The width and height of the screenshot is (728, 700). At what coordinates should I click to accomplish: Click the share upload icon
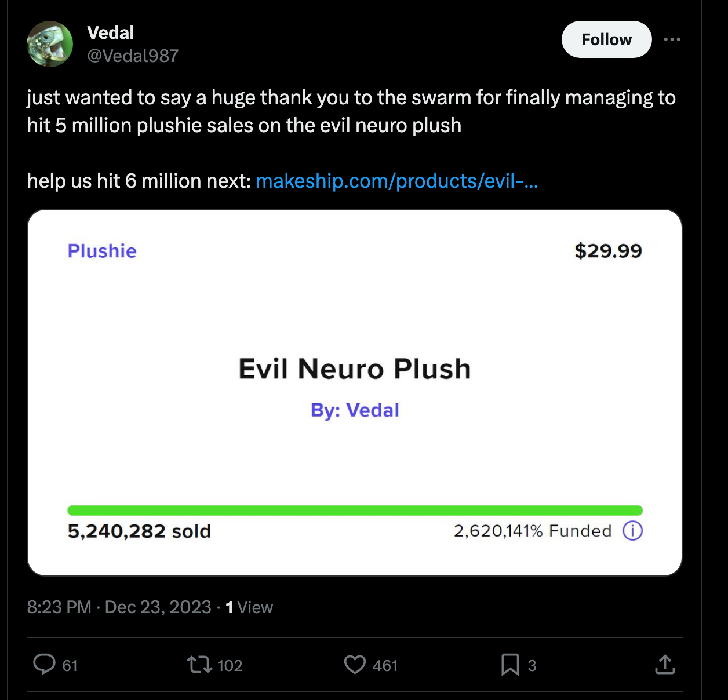coord(665,664)
